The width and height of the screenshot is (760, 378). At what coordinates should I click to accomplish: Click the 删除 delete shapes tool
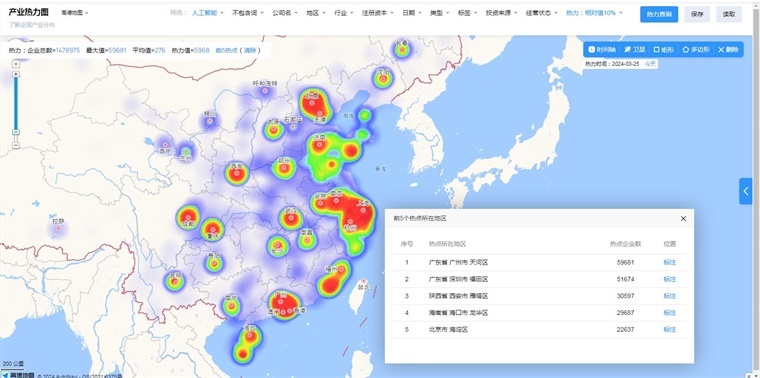[x=728, y=49]
